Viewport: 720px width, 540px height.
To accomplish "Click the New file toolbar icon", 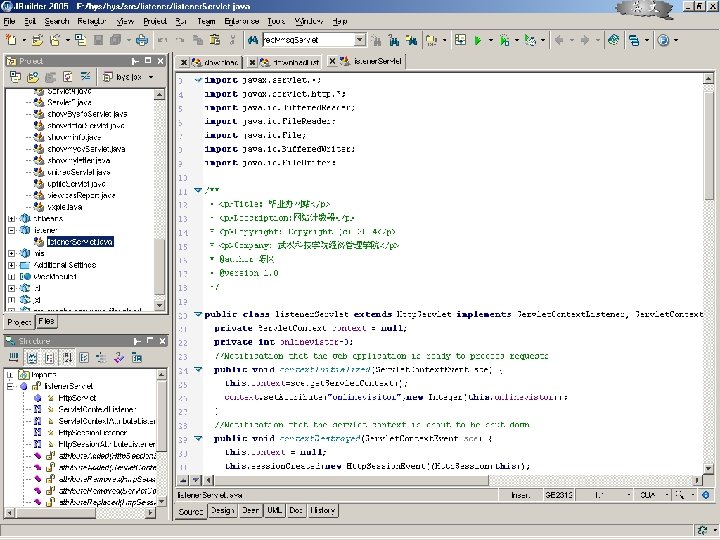I will coord(10,40).
